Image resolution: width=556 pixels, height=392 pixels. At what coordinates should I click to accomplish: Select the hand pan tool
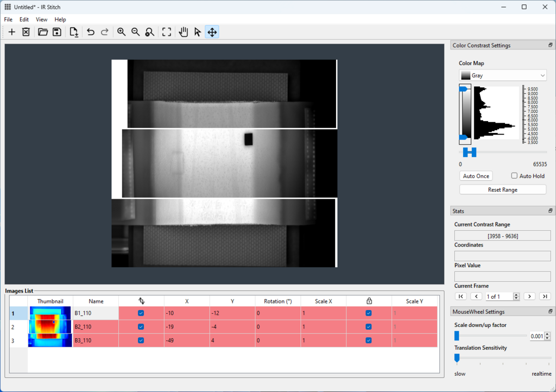184,32
